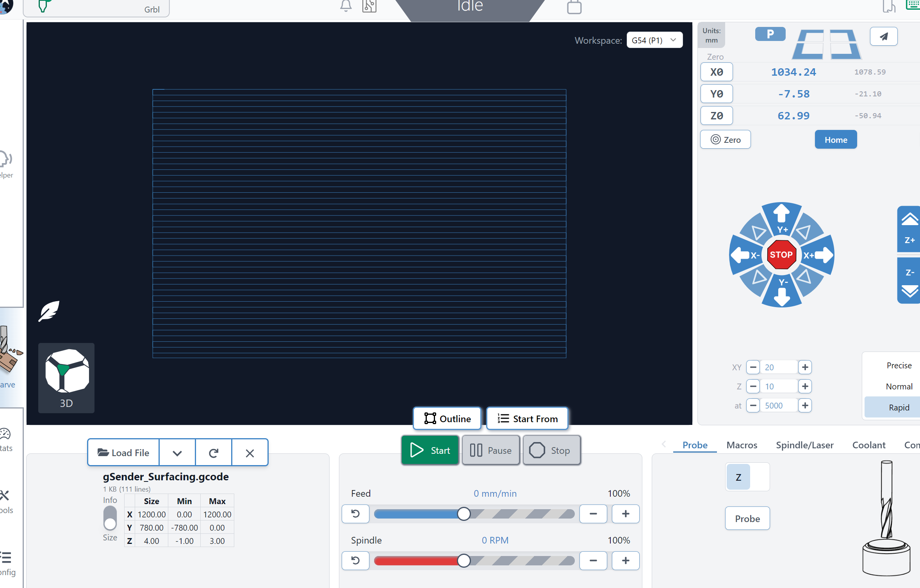920x588 pixels.
Task: Jog the machine with Y+ arrow
Action: pyautogui.click(x=781, y=219)
